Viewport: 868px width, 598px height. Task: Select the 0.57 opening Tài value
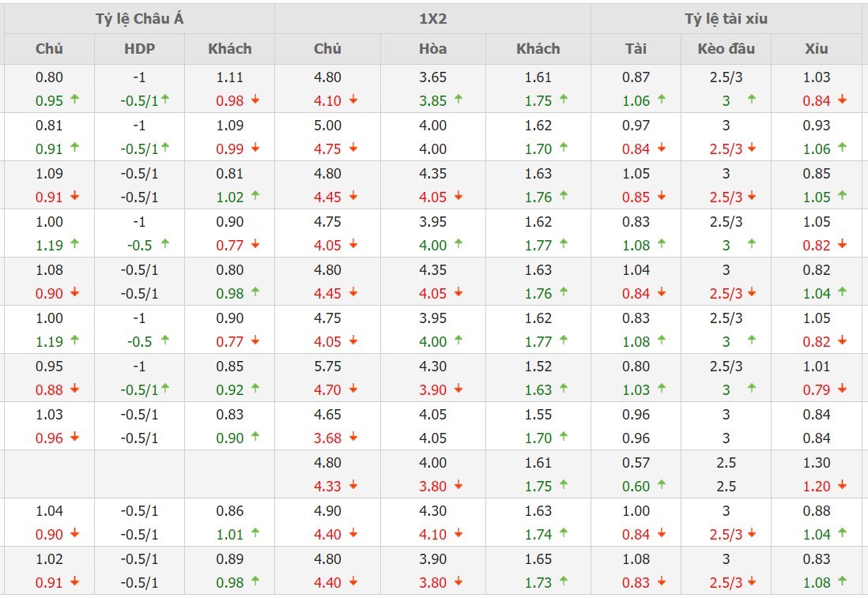pos(636,463)
